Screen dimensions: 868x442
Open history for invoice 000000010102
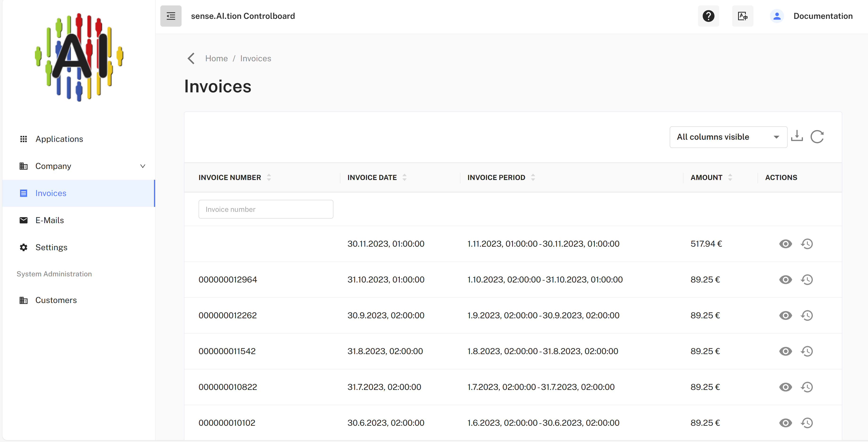[807, 423]
